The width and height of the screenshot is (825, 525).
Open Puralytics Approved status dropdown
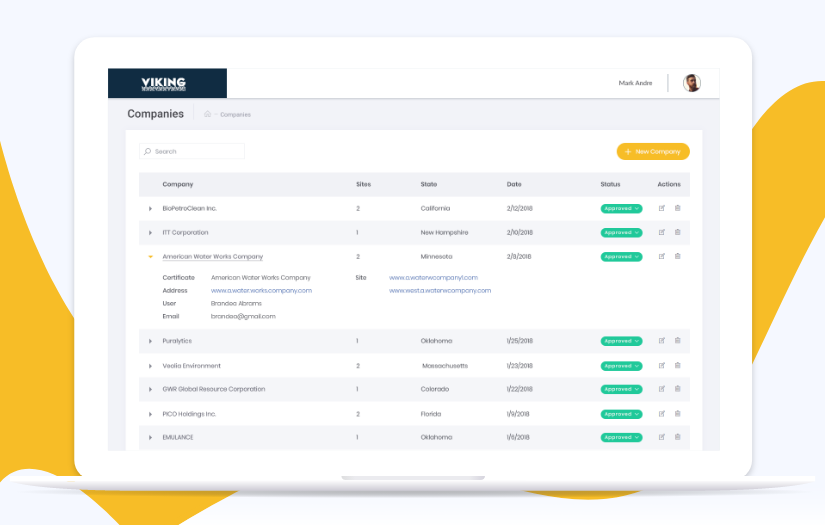[x=621, y=341]
